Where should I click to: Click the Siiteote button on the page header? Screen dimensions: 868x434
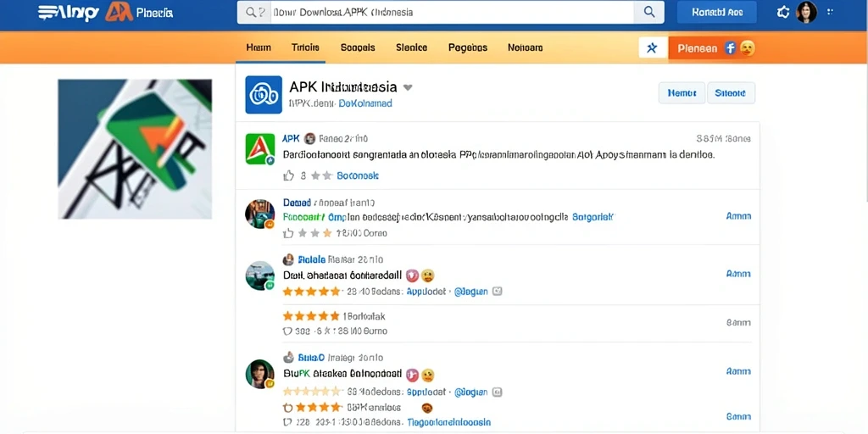click(x=731, y=93)
